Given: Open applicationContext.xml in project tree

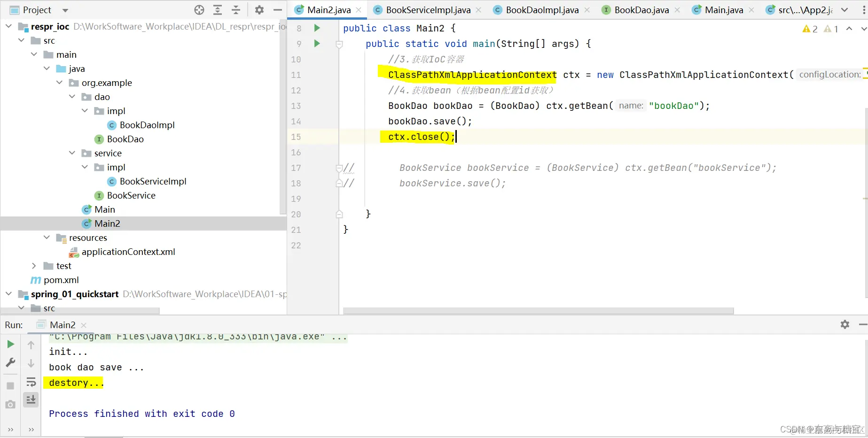Looking at the screenshot, I should 128,252.
